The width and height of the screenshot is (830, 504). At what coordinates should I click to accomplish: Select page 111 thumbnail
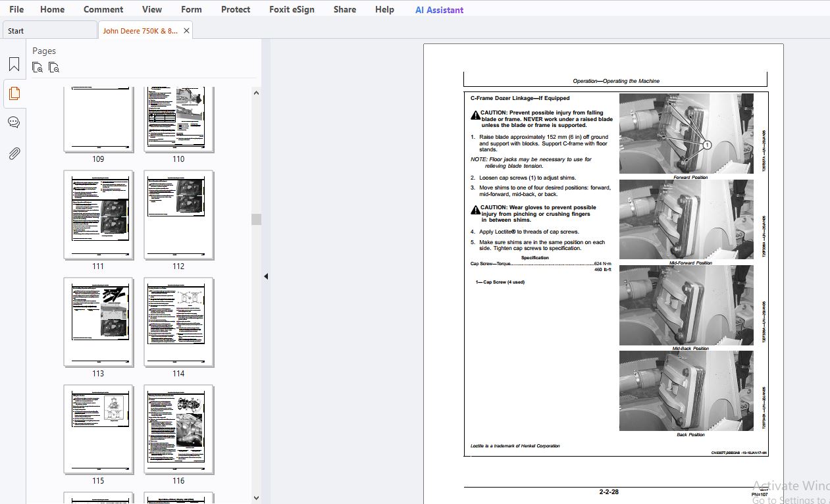tap(98, 214)
